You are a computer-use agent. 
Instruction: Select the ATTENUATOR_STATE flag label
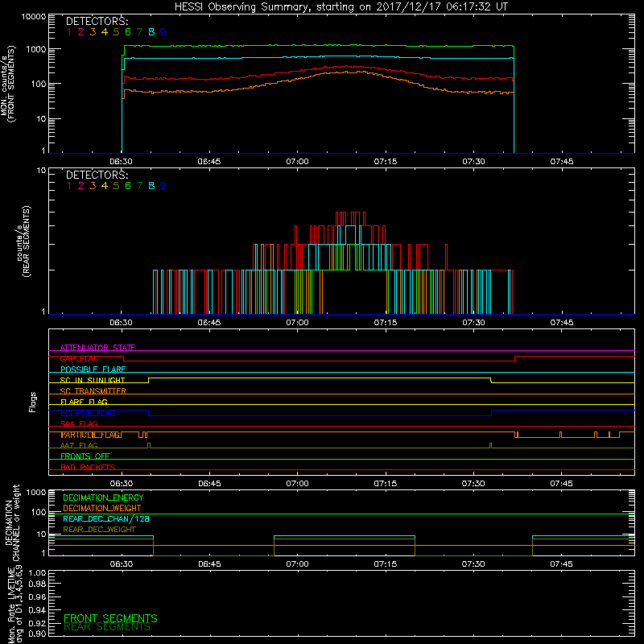(97, 348)
